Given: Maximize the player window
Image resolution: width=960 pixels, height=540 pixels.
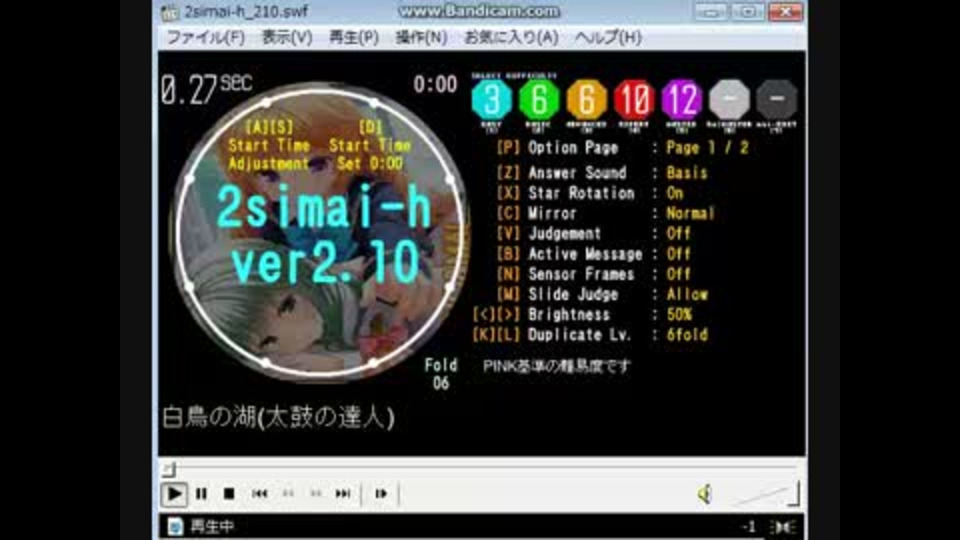Looking at the screenshot, I should point(748,11).
